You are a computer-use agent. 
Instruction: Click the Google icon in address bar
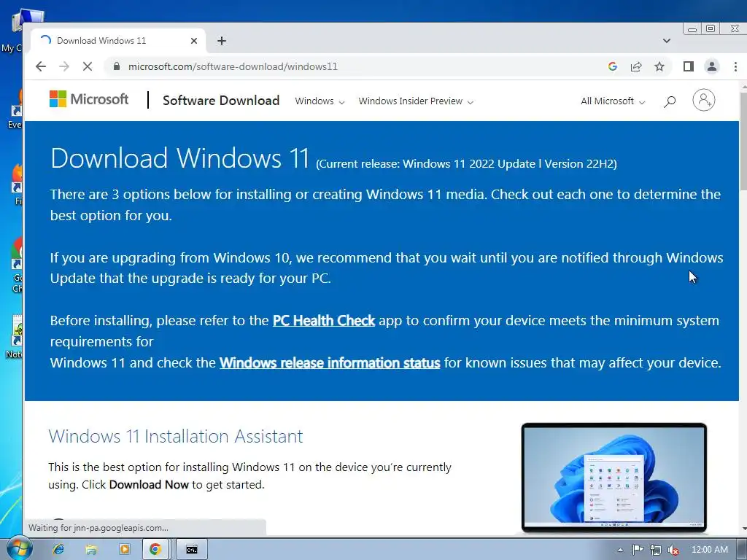coord(613,66)
